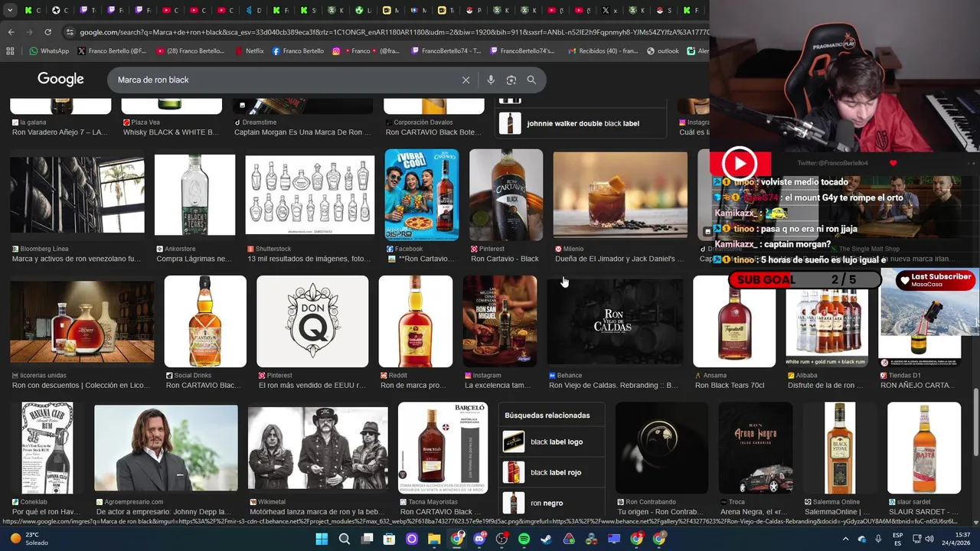Open the Reddit red rum bottle image
This screenshot has width=980, height=551.
(416, 321)
